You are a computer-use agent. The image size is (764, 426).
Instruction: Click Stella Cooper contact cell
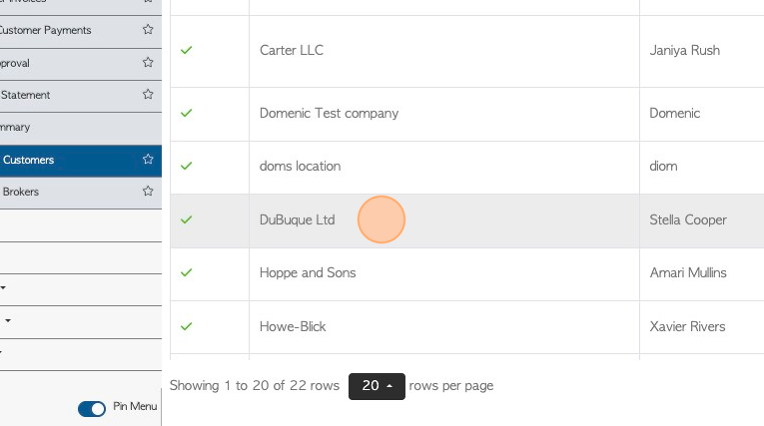[x=688, y=220]
